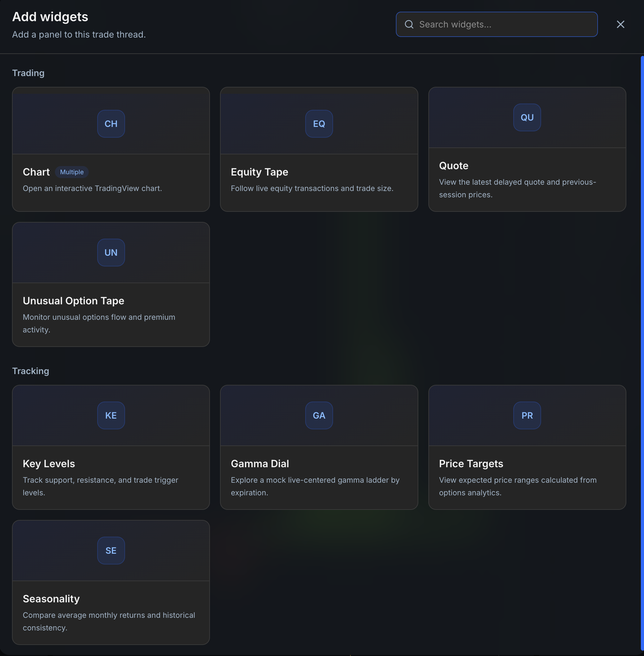Click the KE Key Levels icon

pyautogui.click(x=111, y=415)
